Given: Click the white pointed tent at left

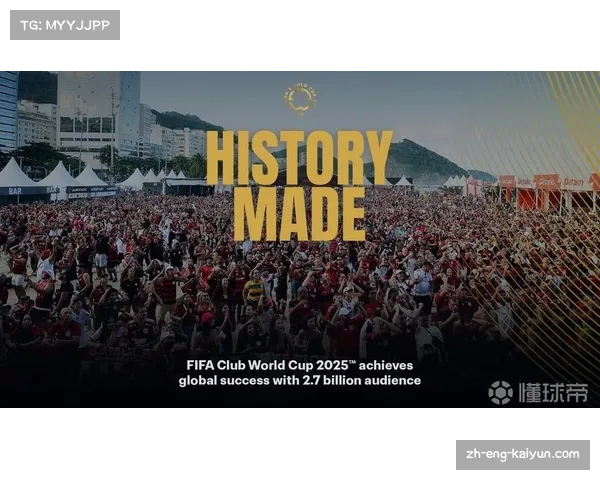Looking at the screenshot, I should (13, 172).
